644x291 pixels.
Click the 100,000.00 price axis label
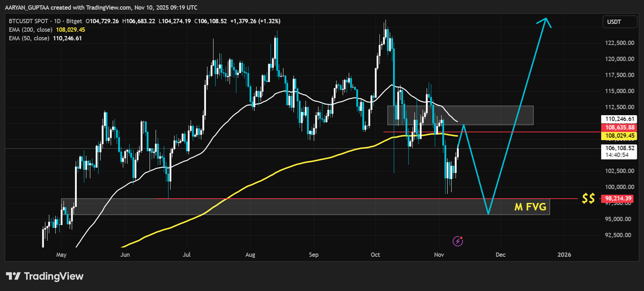[x=620, y=187]
